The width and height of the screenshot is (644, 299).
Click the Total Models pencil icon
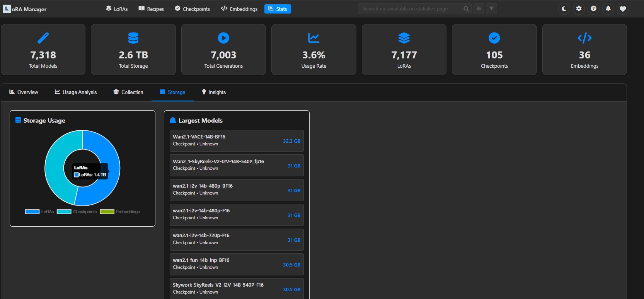coord(43,38)
